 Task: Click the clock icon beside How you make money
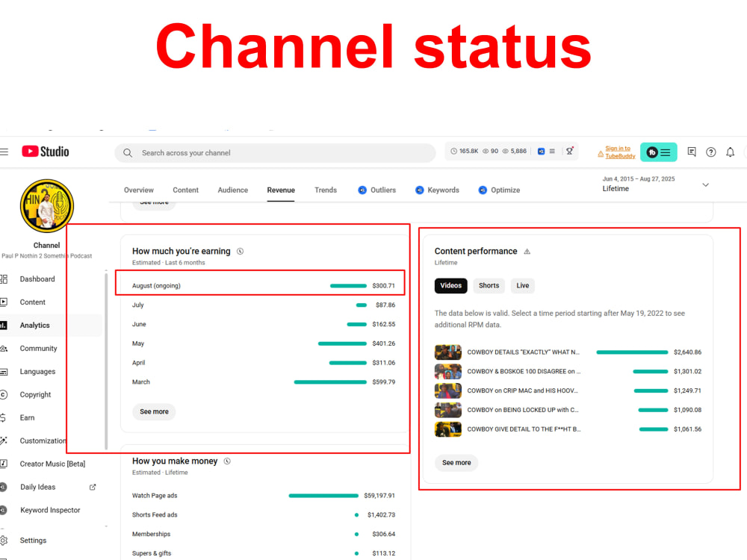point(227,461)
